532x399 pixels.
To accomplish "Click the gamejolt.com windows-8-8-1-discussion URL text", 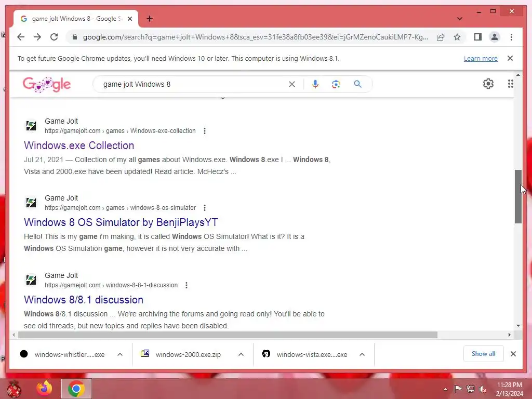I will tap(111, 285).
